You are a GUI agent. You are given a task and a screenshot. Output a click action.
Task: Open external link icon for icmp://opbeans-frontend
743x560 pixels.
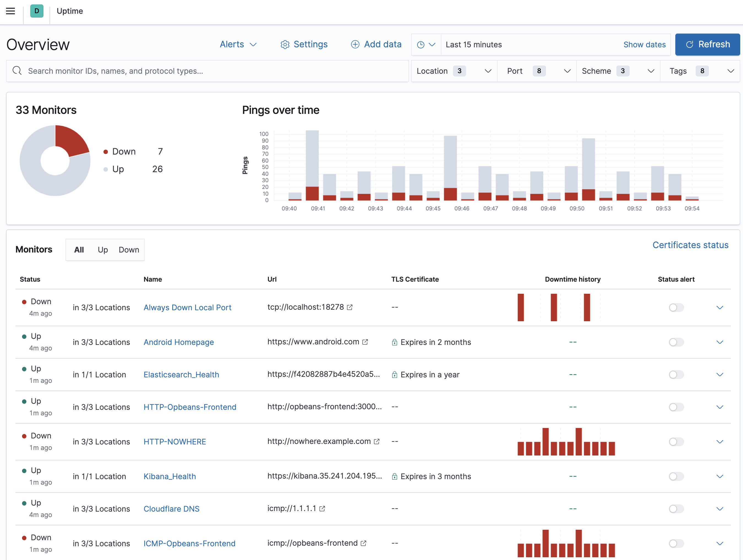(x=364, y=543)
